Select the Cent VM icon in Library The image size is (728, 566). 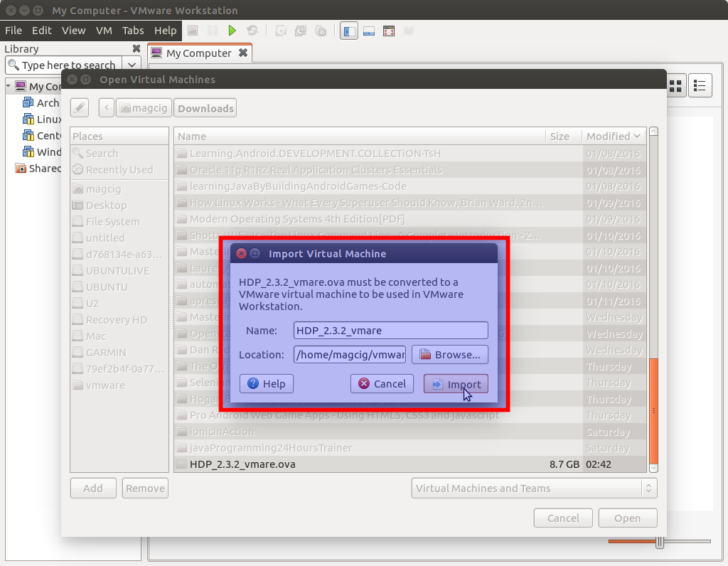[x=28, y=136]
